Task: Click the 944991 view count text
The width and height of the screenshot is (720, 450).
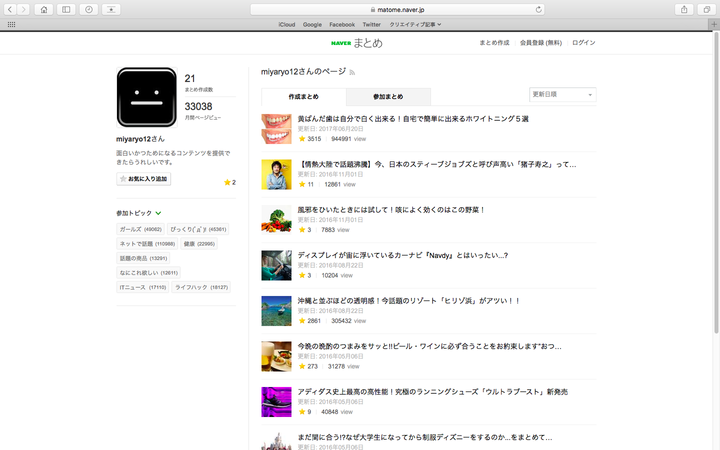Action: [x=349, y=139]
